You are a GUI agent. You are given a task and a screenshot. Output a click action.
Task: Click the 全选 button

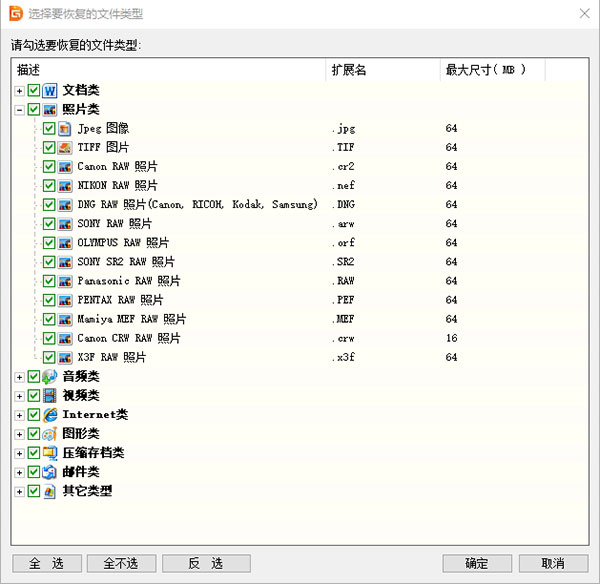point(47,563)
